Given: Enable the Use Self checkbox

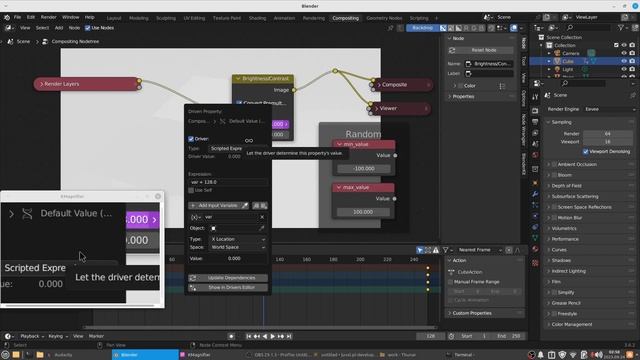Looking at the screenshot, I should (x=191, y=190).
